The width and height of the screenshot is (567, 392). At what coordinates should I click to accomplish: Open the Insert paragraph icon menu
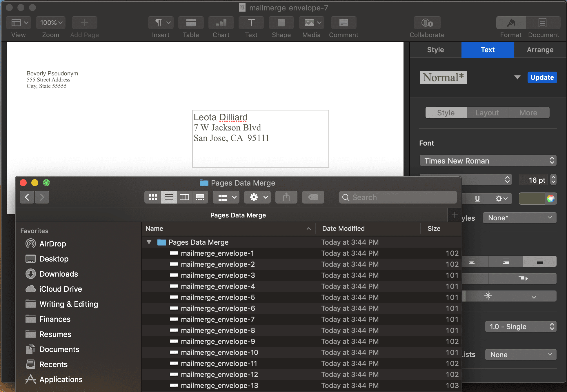click(x=161, y=23)
